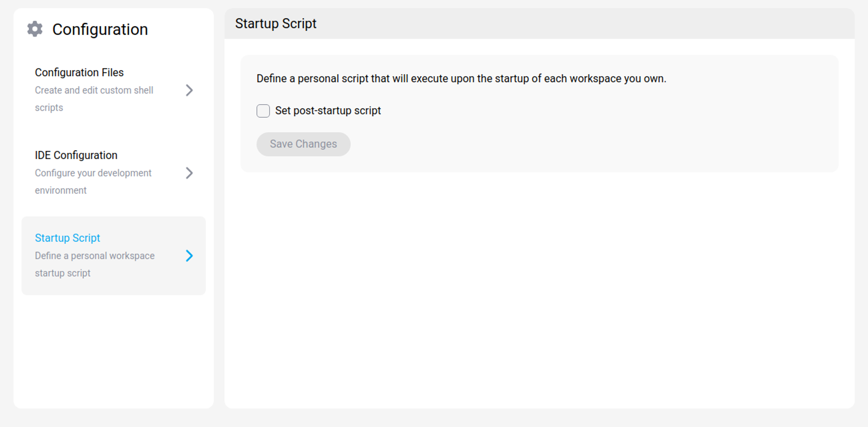Click the chevron arrow for IDE Configuration
Screen dimensions: 868x427
click(189, 173)
